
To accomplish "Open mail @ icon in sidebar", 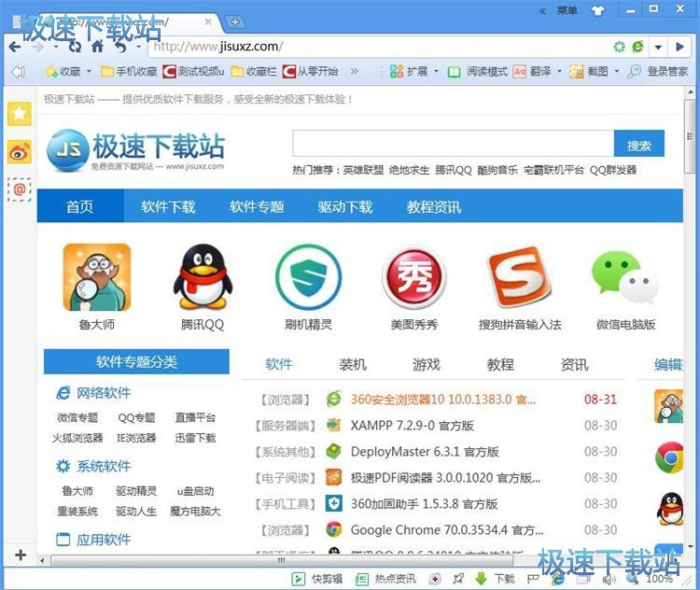I will (20, 190).
